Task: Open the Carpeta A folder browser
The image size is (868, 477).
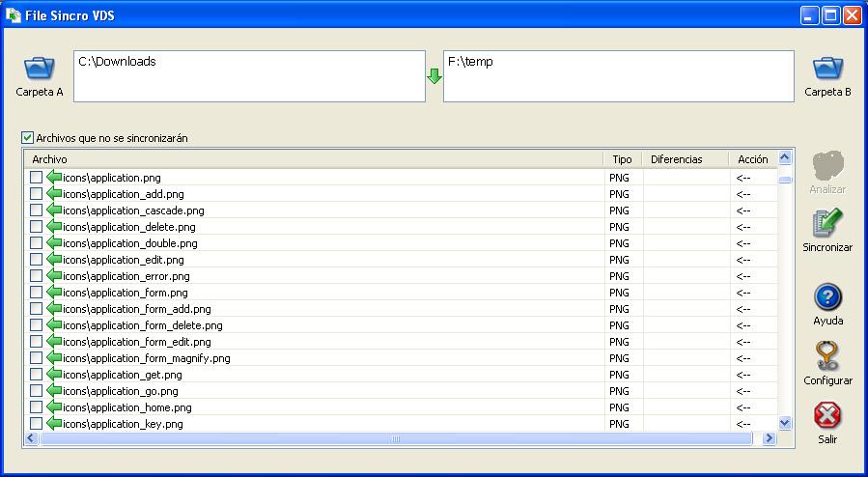Action: (39, 70)
